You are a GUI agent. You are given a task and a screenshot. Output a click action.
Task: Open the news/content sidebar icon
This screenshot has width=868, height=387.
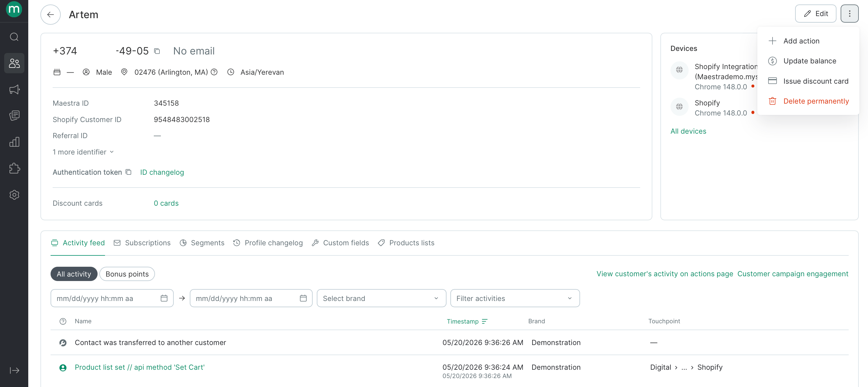pyautogui.click(x=14, y=116)
